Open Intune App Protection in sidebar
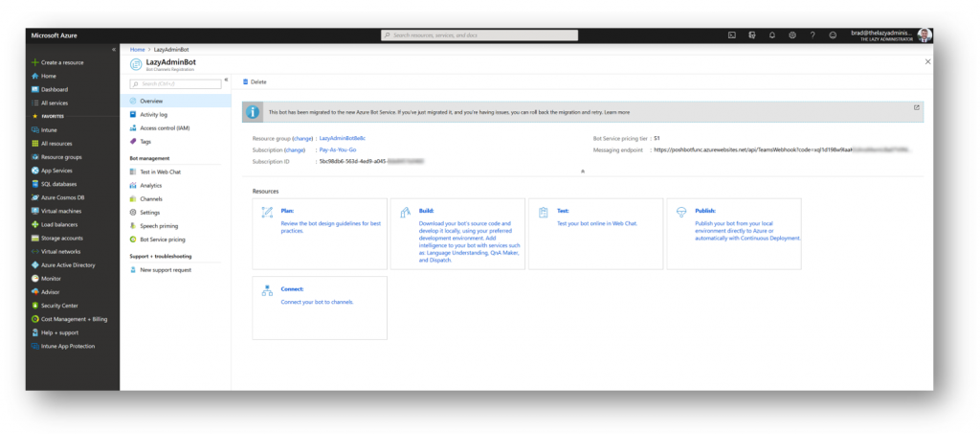Screen dimensions: 980x434 pos(63,347)
